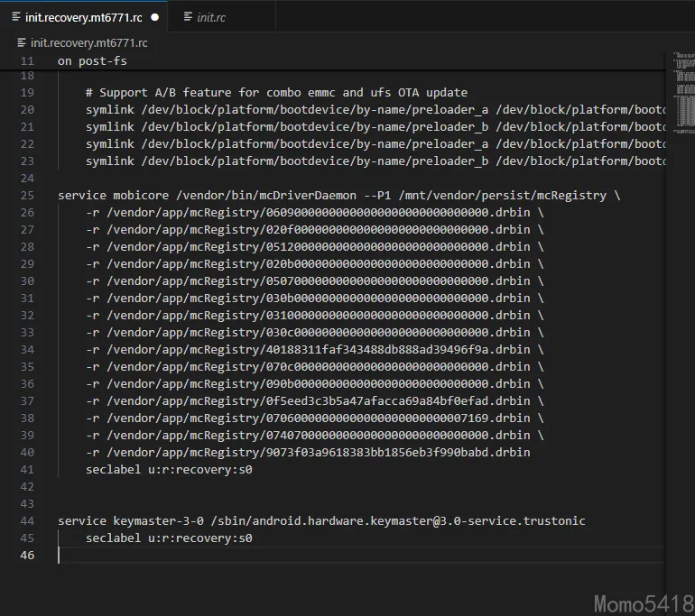Click the file icon in the breadcrumb bar
This screenshot has width=695, height=616.
pos(23,42)
